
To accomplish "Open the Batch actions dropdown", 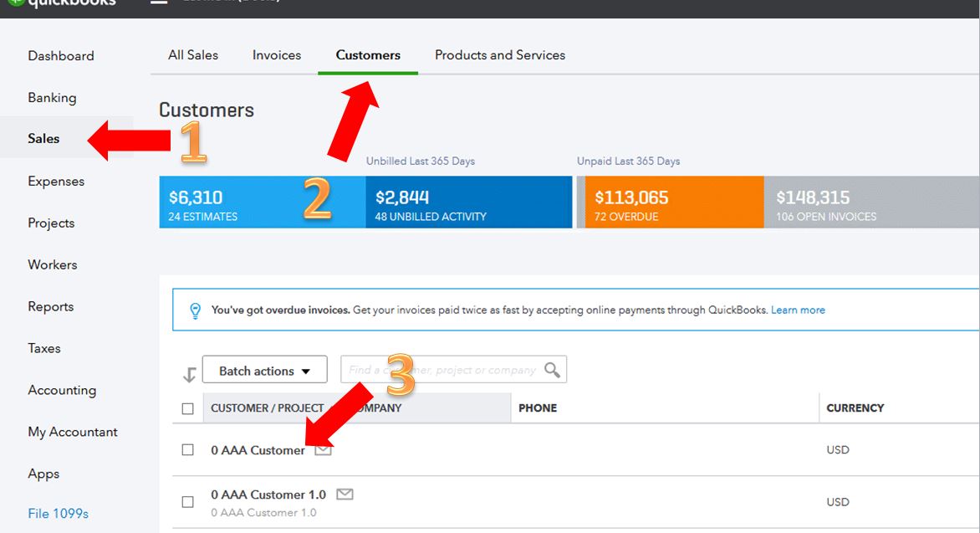I will (264, 370).
